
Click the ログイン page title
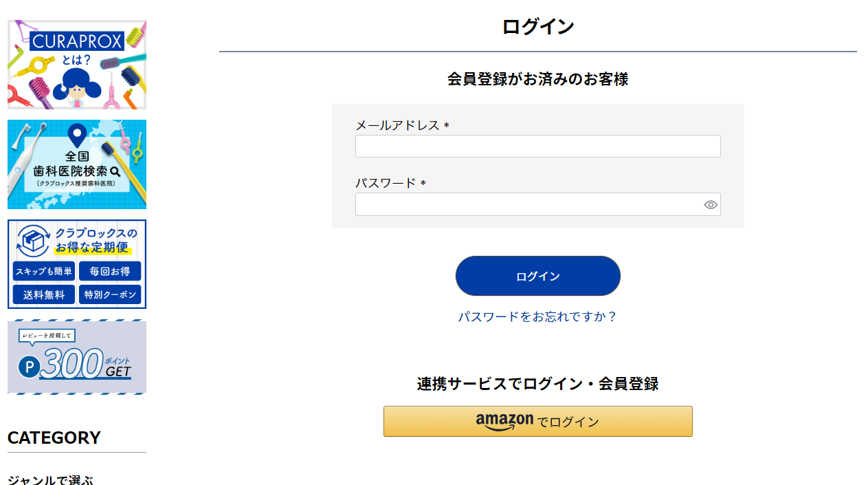537,26
